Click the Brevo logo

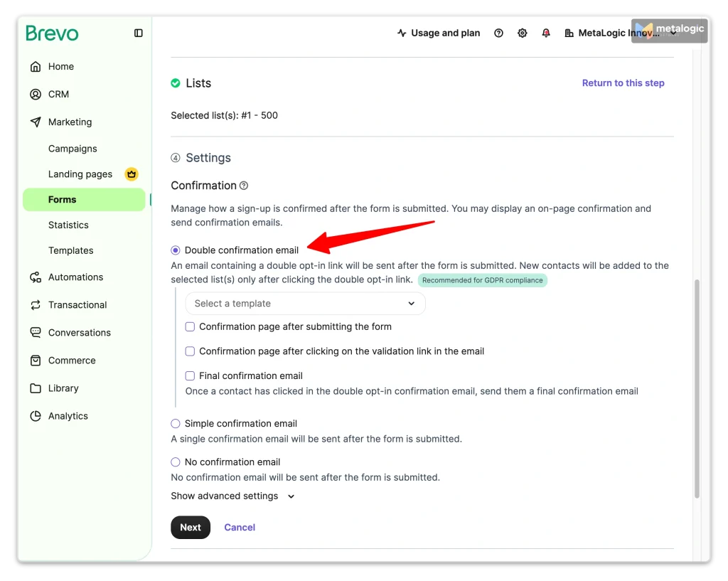point(52,33)
